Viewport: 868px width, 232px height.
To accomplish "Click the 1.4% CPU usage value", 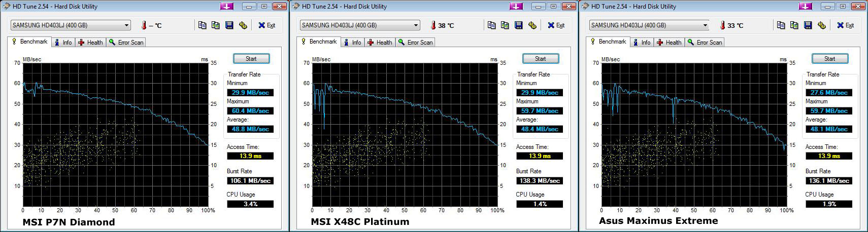I will (x=540, y=204).
